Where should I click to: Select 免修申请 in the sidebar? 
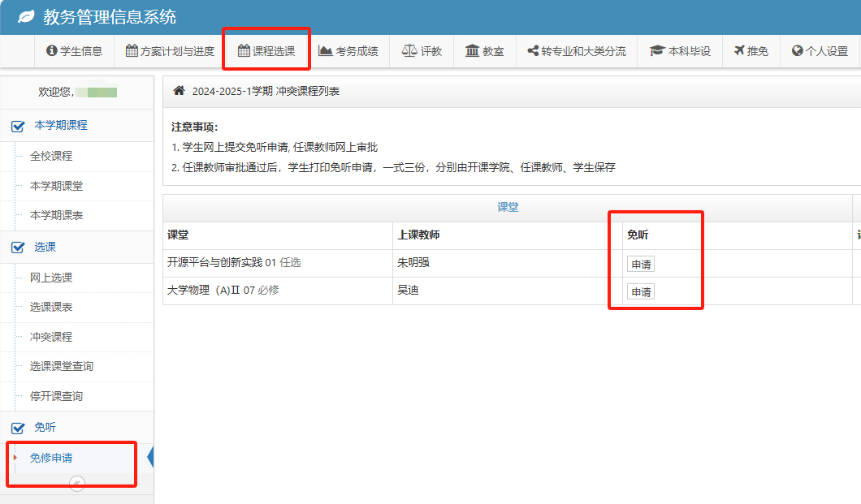51,458
